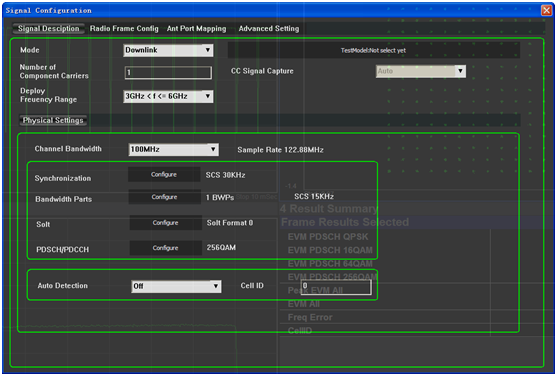Switch to the Signal Description tab
Viewport: 557px width, 376px height.
[49, 28]
